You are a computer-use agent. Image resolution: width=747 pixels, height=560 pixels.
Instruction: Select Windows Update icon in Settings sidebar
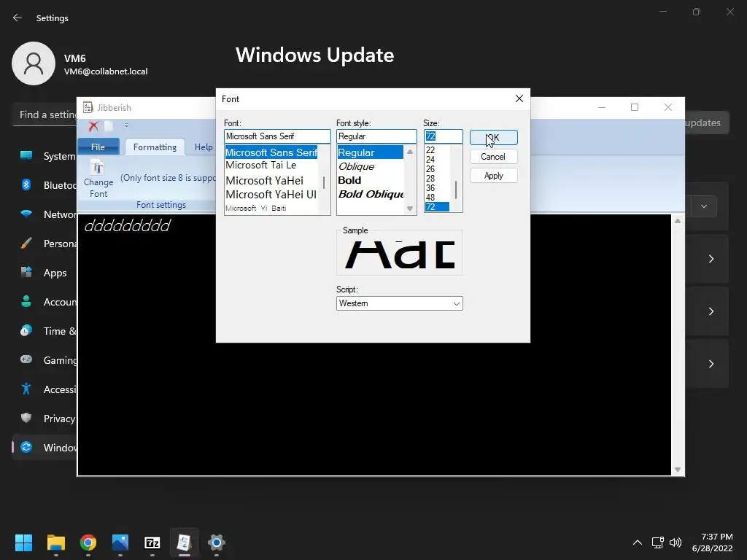26,447
